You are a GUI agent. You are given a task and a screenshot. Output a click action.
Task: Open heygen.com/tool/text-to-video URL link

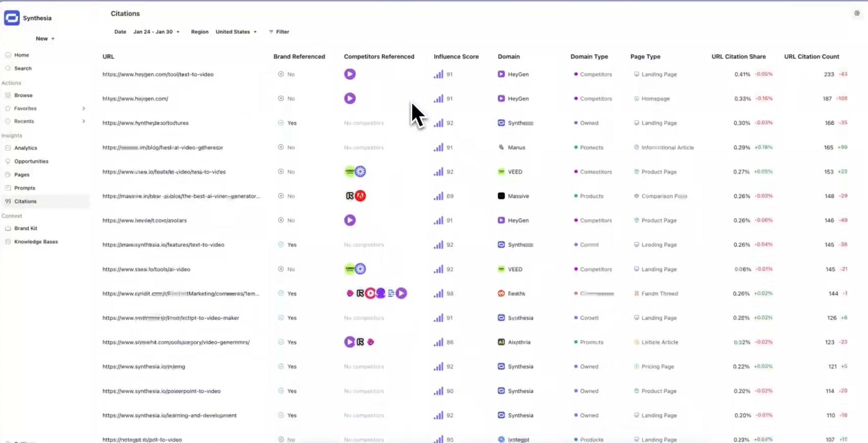(158, 74)
